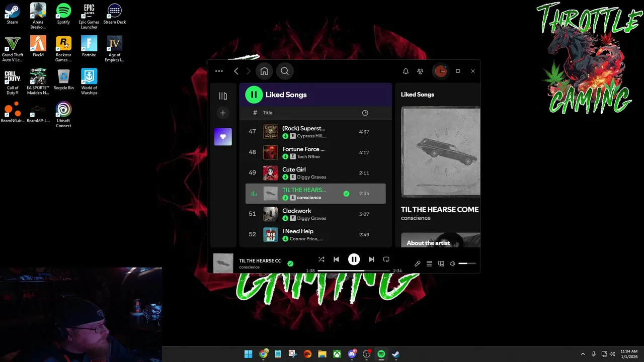The width and height of the screenshot is (644, 362).
Task: Open lyrics microphone icon
Action: coord(417,263)
